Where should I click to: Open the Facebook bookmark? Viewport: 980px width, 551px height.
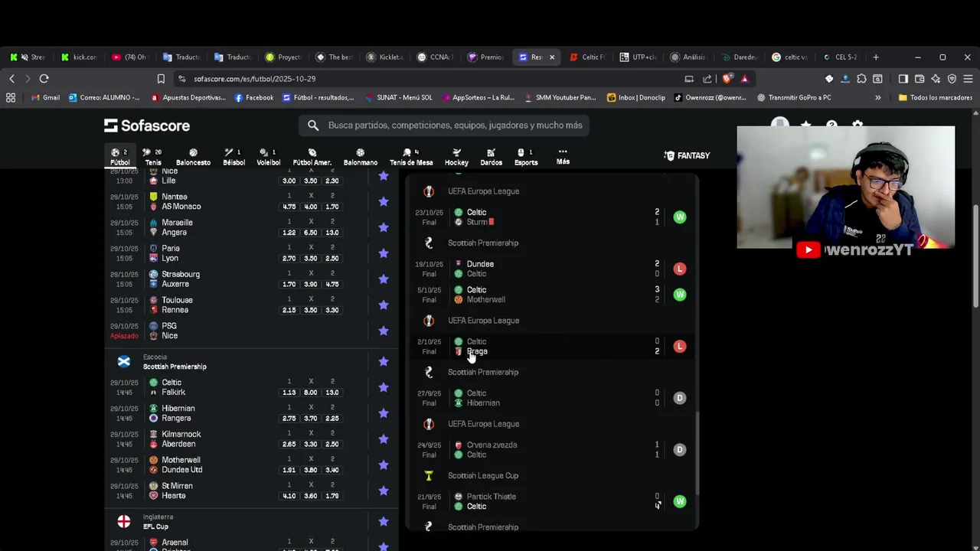click(253, 98)
